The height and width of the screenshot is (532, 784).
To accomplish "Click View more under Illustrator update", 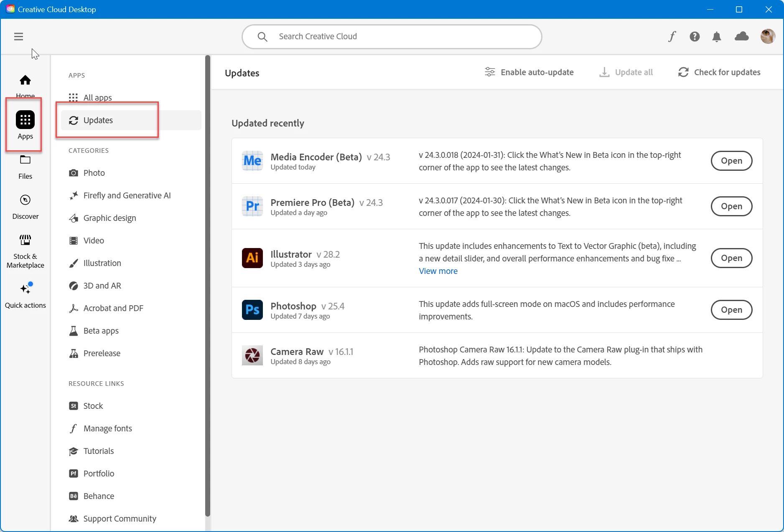I will (438, 271).
